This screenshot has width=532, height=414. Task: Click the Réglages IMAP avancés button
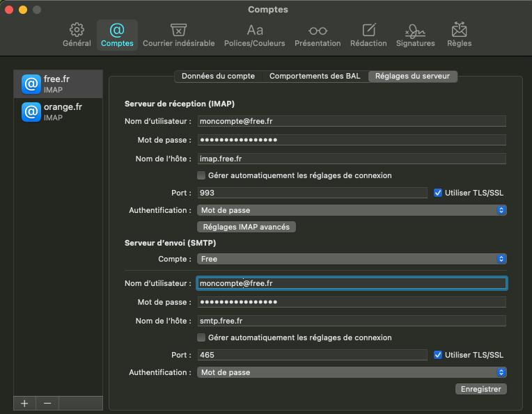(247, 227)
